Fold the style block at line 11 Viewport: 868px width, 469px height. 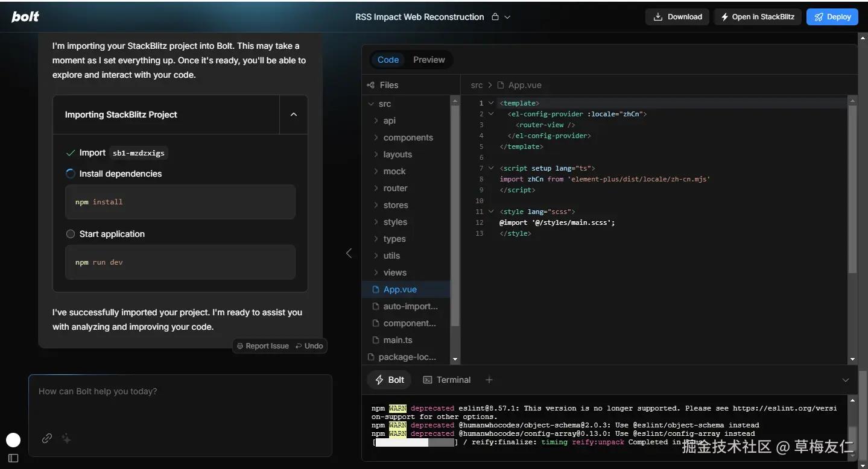click(x=491, y=212)
